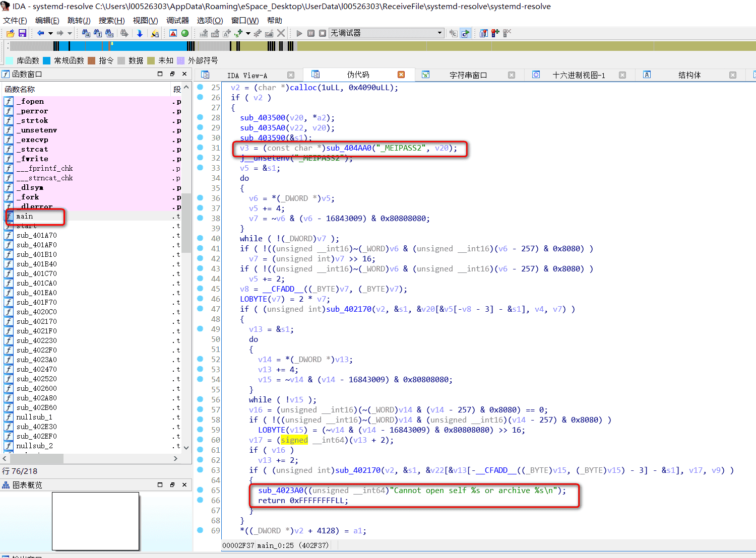Switch to the 字符串窗口 tab

[x=468, y=76]
